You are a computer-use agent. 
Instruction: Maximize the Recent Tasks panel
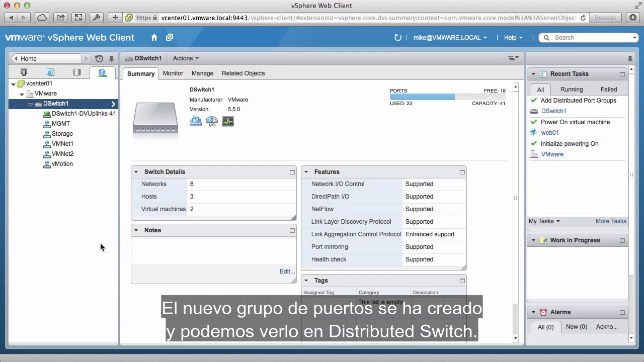tap(622, 74)
